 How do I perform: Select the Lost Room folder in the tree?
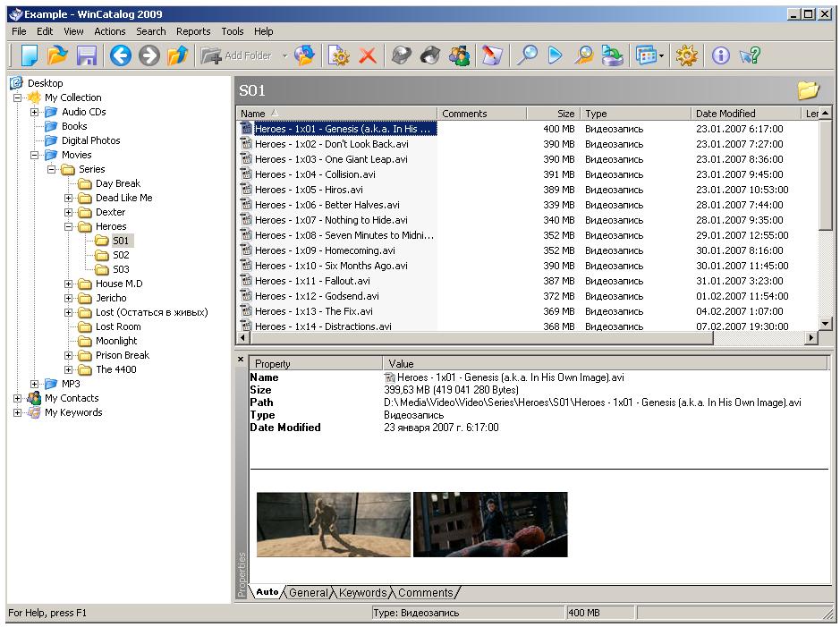118,326
